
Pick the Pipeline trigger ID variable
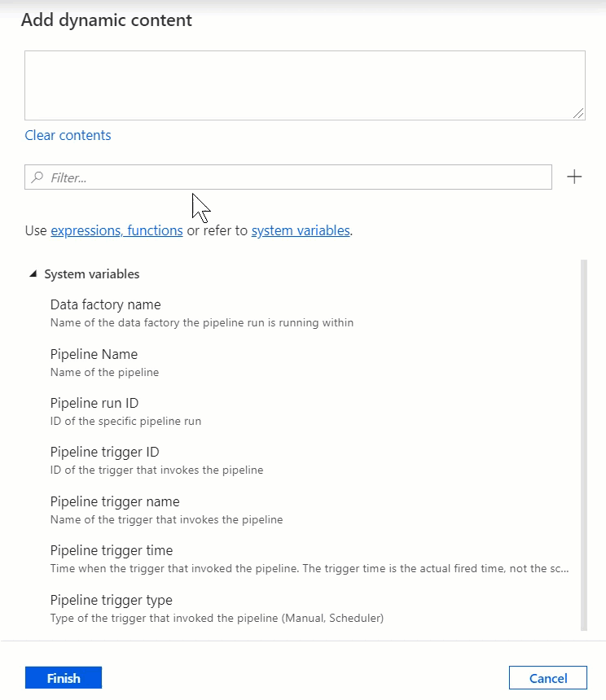[104, 452]
